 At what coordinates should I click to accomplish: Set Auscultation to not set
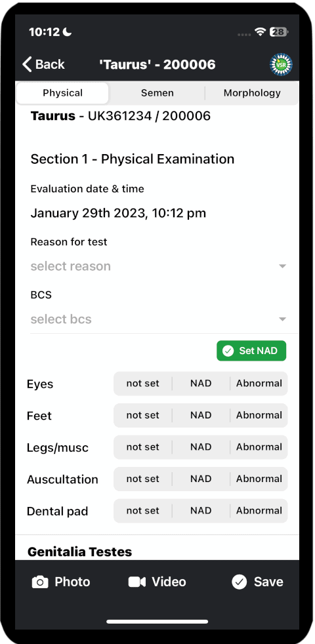142,479
